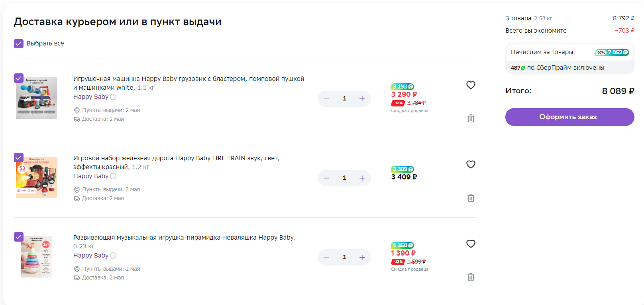Uncheck the FIRE TRAIN railway set item

19,157
